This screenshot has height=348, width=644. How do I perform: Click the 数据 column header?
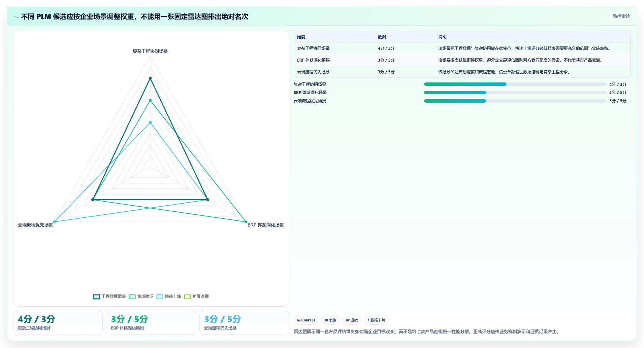click(x=382, y=37)
